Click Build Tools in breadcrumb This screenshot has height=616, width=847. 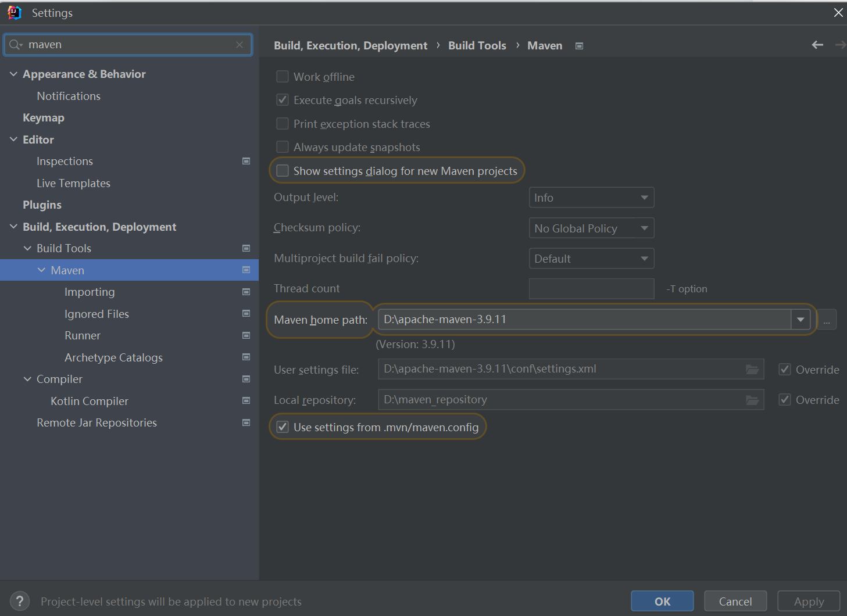(x=477, y=45)
